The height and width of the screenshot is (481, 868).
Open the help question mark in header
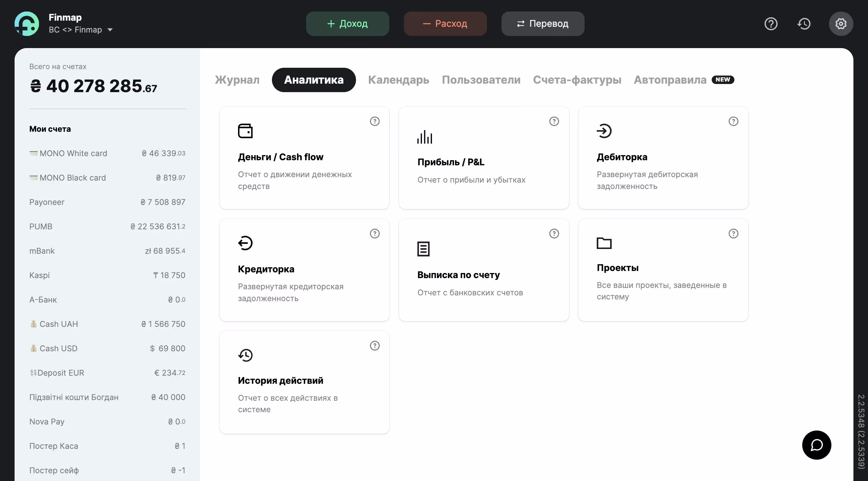pos(771,24)
